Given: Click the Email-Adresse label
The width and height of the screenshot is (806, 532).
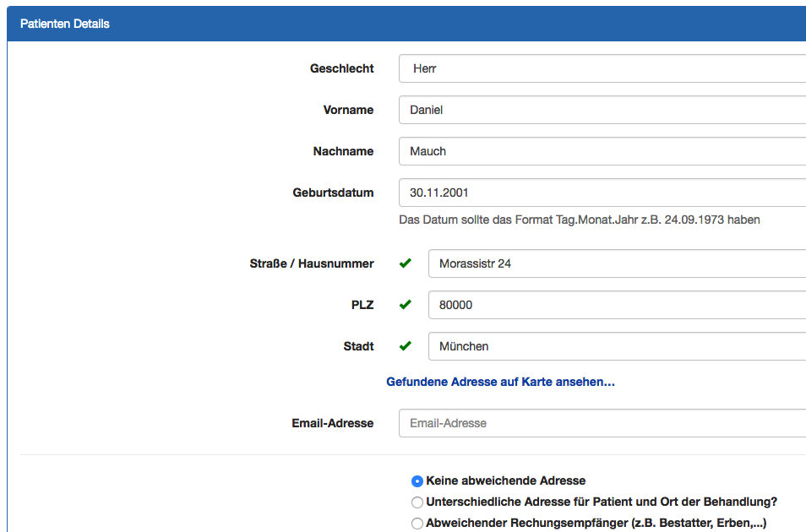Looking at the screenshot, I should pos(333,423).
